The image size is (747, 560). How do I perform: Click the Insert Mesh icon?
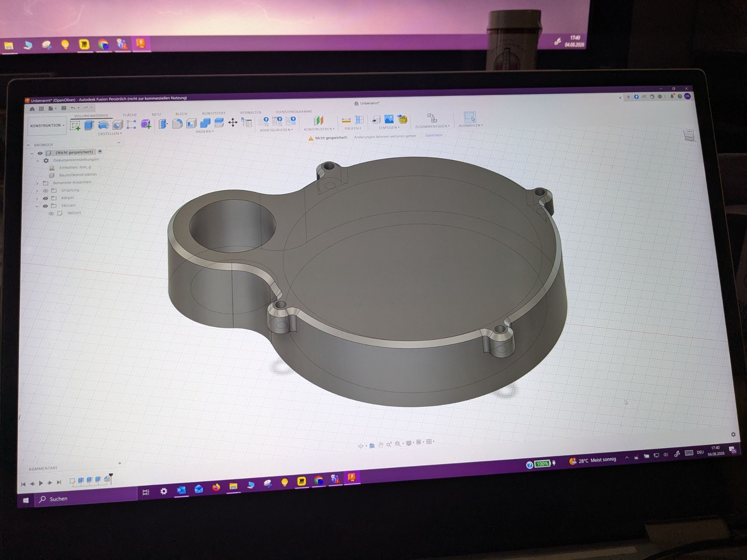pyautogui.click(x=402, y=119)
